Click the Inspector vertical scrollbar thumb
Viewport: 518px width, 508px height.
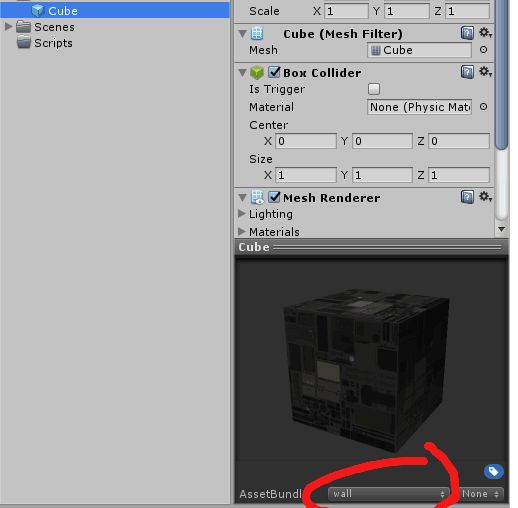(x=501, y=75)
